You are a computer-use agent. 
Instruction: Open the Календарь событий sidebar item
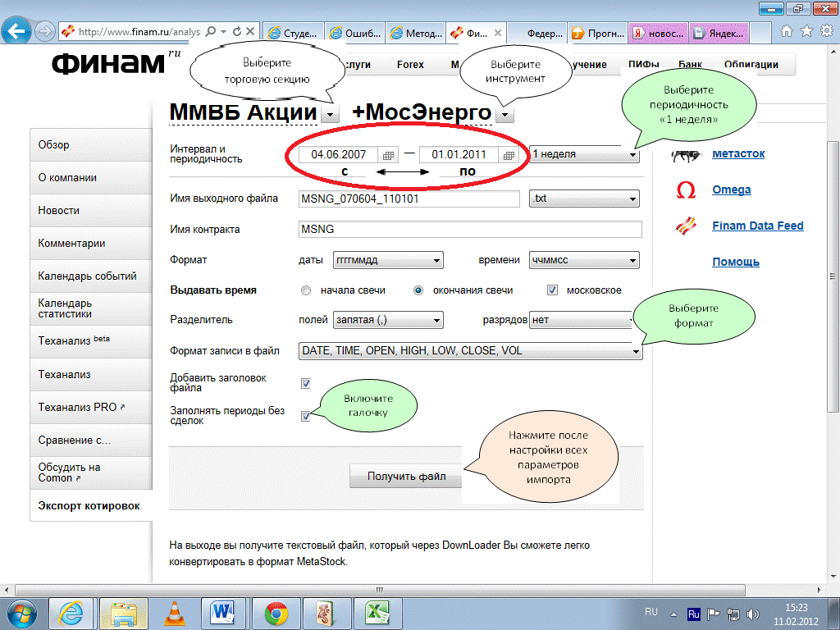pyautogui.click(x=91, y=276)
